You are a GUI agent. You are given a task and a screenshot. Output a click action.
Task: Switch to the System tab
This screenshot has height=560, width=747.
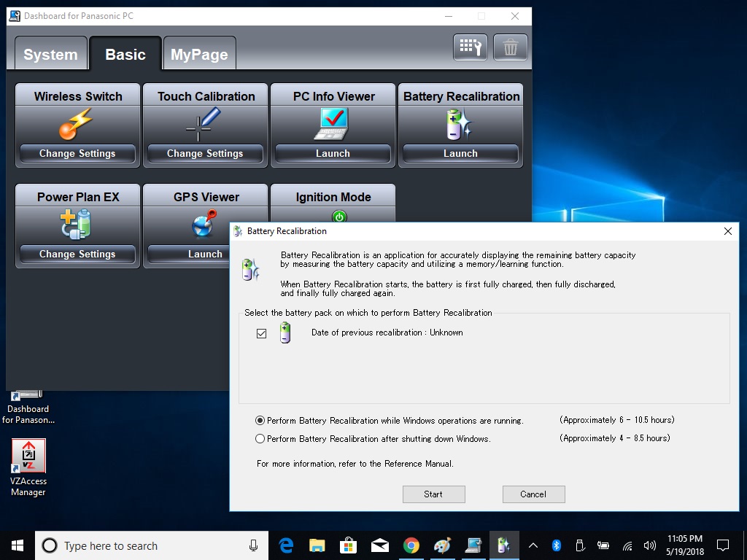[50, 55]
